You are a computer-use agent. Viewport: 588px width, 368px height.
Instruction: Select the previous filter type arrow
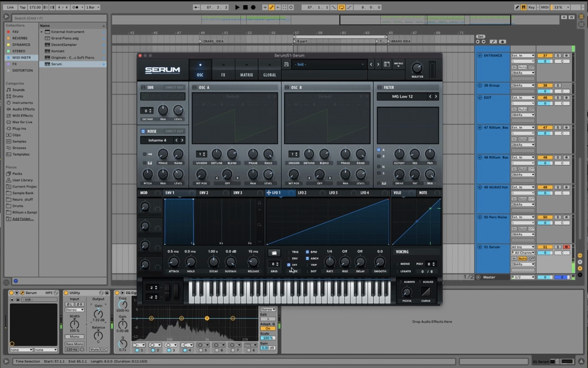430,96
